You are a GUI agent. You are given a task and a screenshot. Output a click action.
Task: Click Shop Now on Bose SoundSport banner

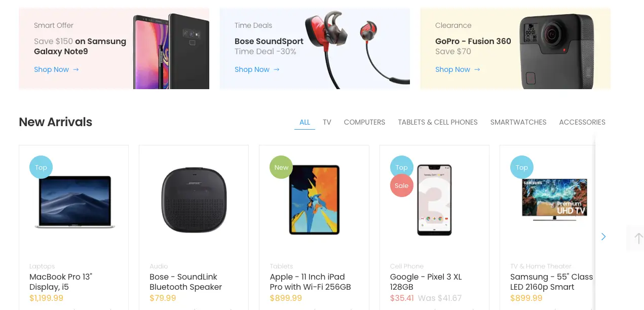tap(252, 69)
